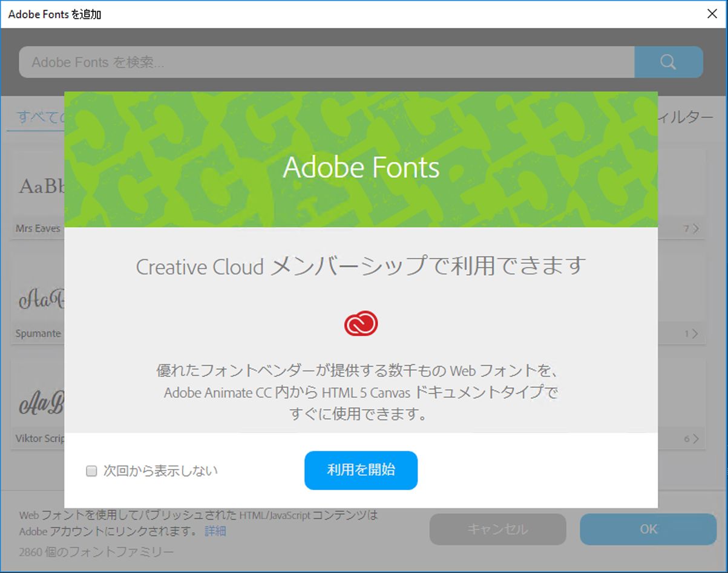
Task: Open the 詳細 link
Action: click(x=214, y=532)
